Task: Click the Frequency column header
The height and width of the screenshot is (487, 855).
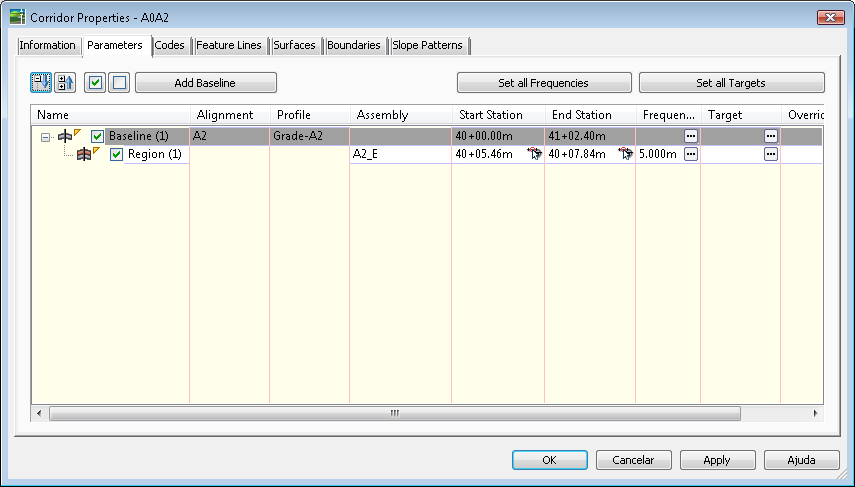Action: coord(669,115)
